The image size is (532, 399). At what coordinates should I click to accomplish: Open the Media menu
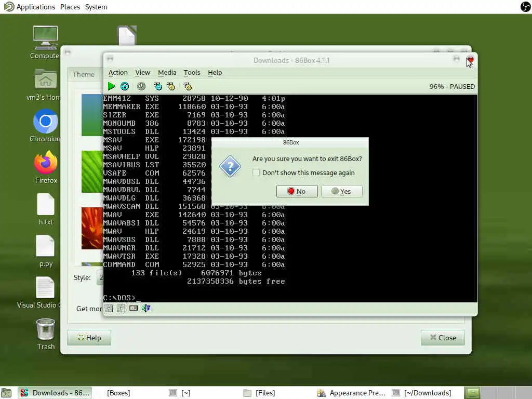(x=167, y=73)
